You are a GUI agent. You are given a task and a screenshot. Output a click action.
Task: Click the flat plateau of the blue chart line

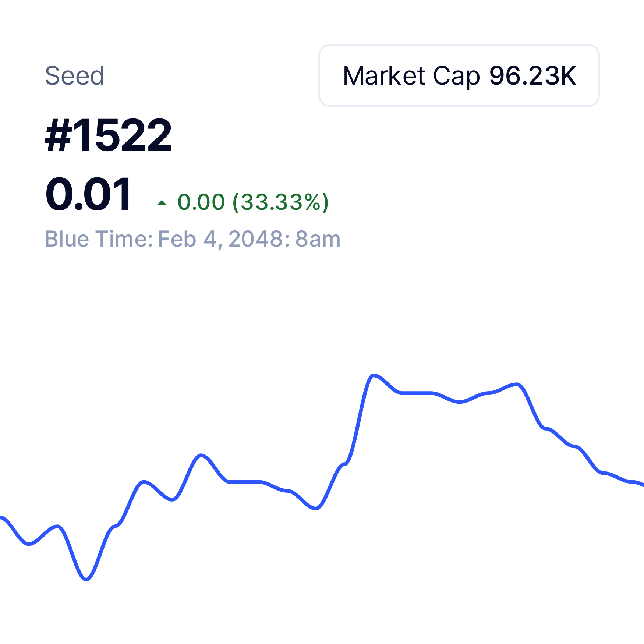416,393
